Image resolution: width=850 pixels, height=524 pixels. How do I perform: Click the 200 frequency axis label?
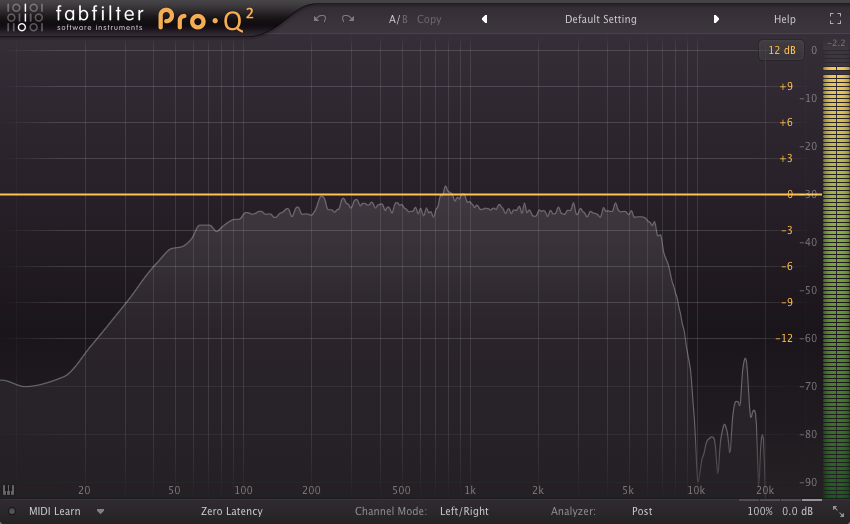coord(311,490)
